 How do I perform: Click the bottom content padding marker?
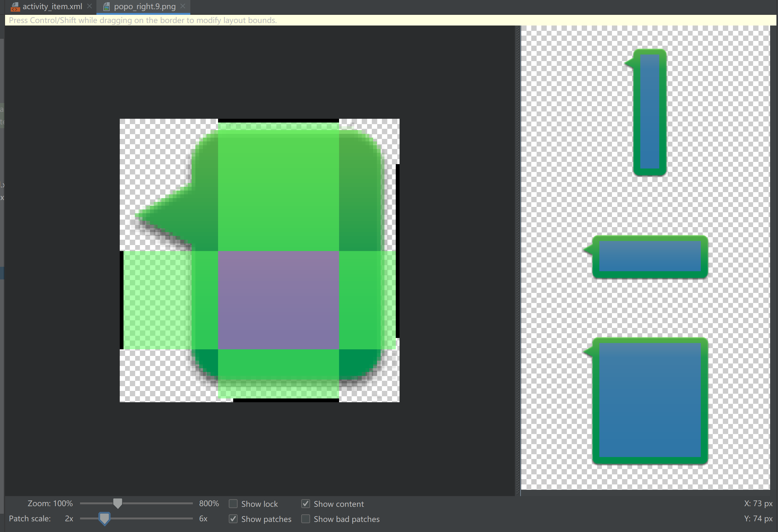[286, 400]
